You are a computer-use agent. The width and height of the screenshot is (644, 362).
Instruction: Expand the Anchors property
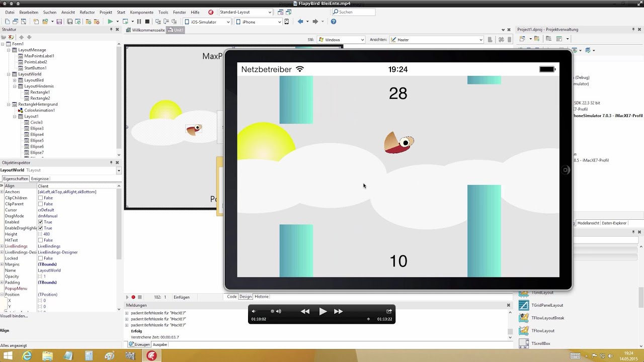pos(2,192)
